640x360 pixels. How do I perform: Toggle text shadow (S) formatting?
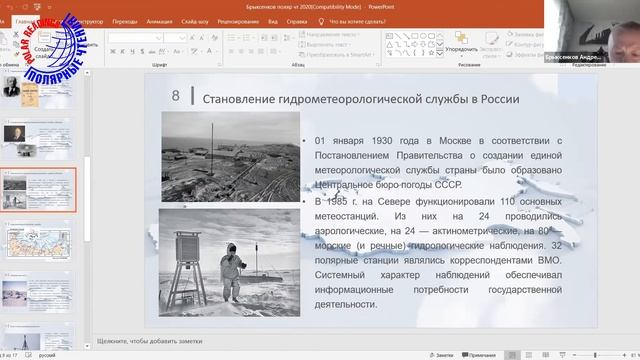click(x=142, y=51)
